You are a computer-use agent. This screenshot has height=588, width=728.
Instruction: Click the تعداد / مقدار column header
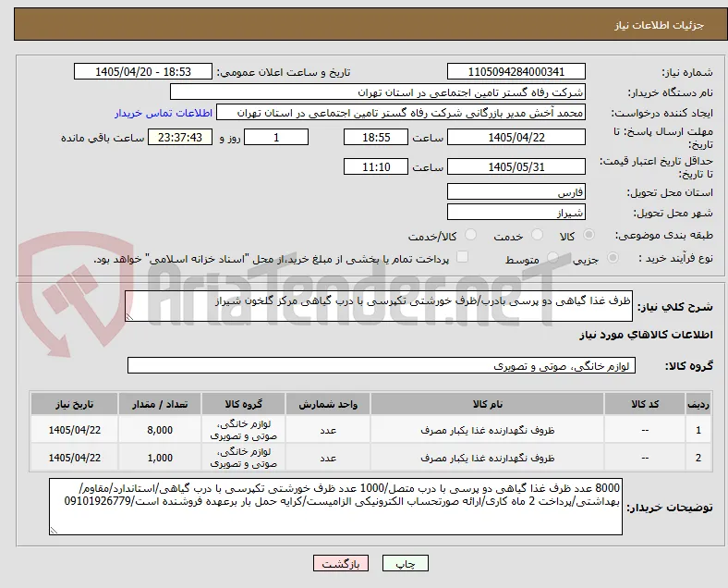pyautogui.click(x=160, y=404)
